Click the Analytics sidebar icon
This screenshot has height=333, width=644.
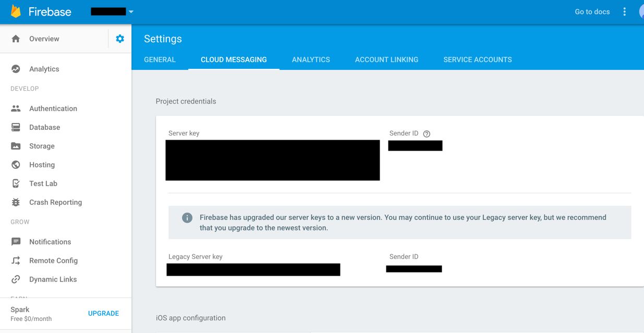[16, 69]
